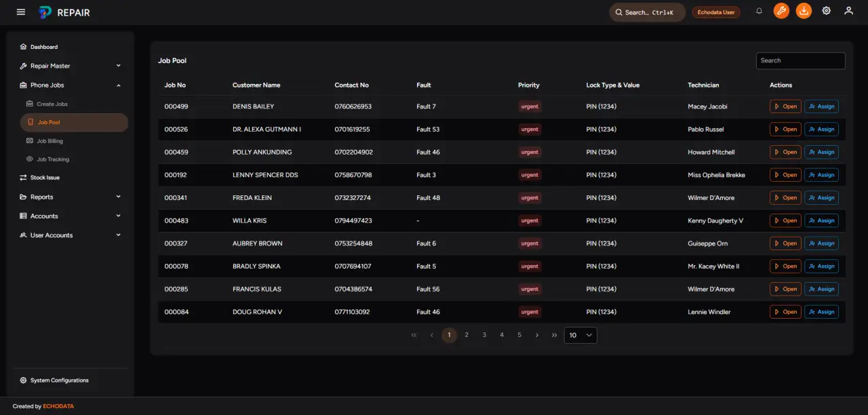Click Fault 53 cell
Image resolution: width=868 pixels, height=415 pixels.
pyautogui.click(x=428, y=129)
